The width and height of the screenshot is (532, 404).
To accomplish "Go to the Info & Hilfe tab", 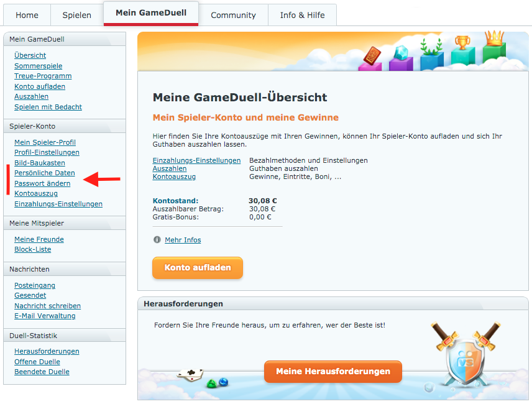I will 302,16.
